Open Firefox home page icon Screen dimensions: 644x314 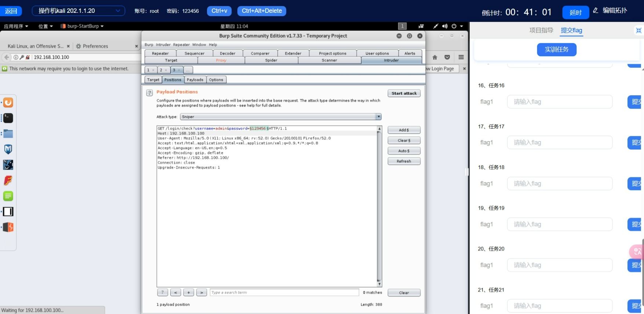tap(435, 57)
